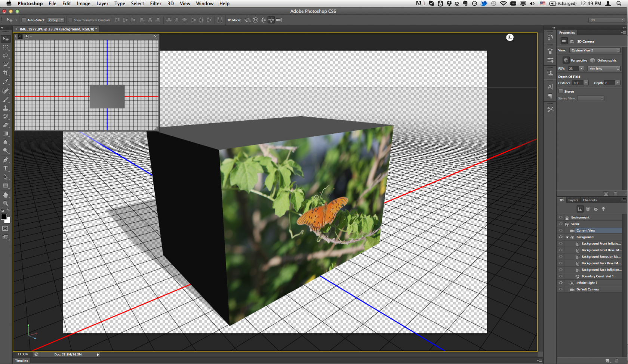Choose the Orthographic camera option
Screen dimensions: 628x364
coord(604,61)
